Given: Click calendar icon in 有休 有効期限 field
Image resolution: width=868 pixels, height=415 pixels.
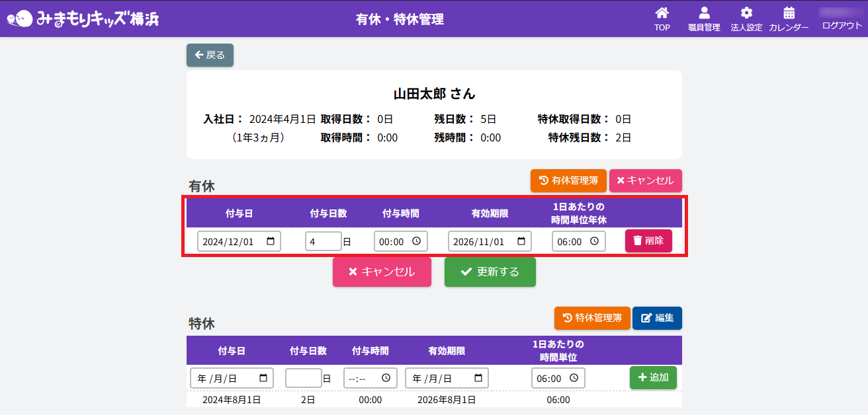Looking at the screenshot, I should pyautogui.click(x=521, y=242).
